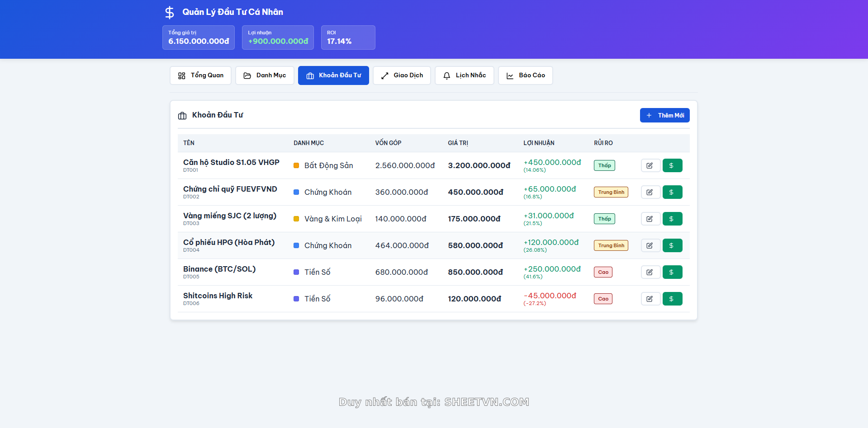Image resolution: width=868 pixels, height=428 pixels.
Task: Click the Cao risk badge for Binance (BTC/SOL)
Action: [x=603, y=272]
